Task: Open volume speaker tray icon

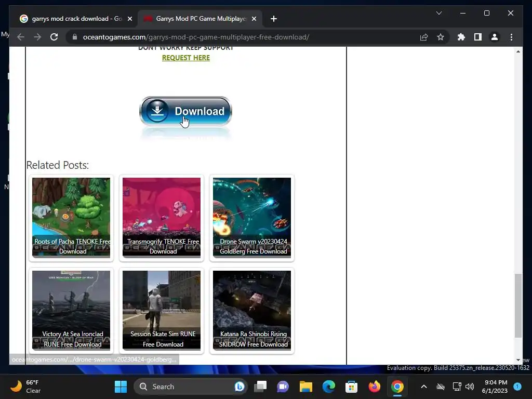Action: (470, 387)
